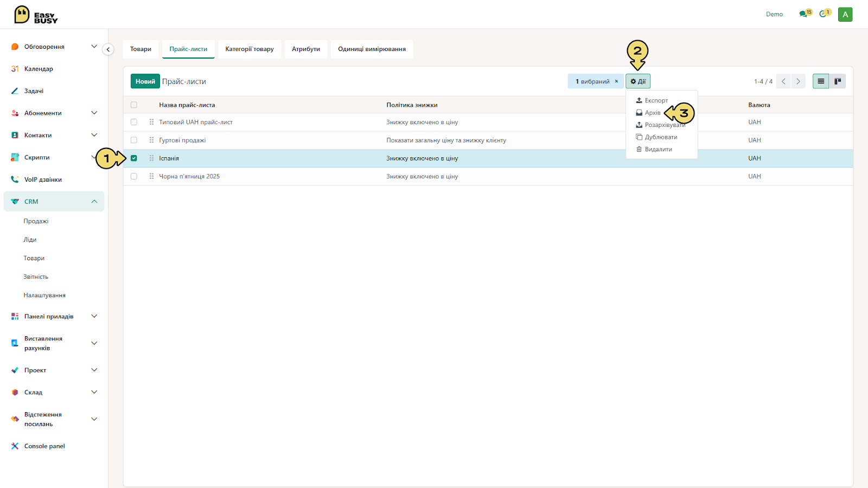Go to next page arrow
This screenshot has height=488, width=868.
(x=798, y=81)
